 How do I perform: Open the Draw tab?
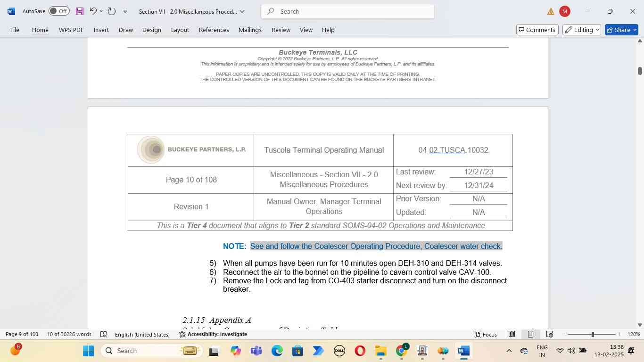click(126, 30)
